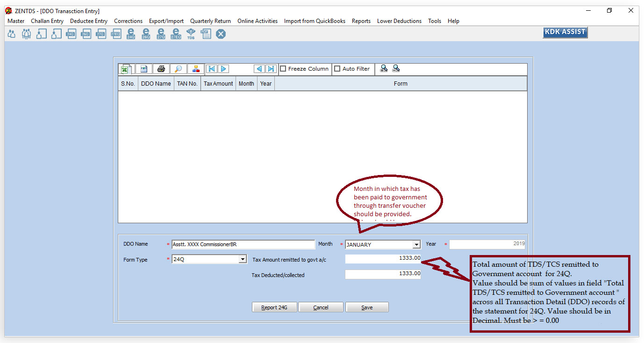
Task: Open the Import from QuickBooks menu
Action: coord(315,21)
